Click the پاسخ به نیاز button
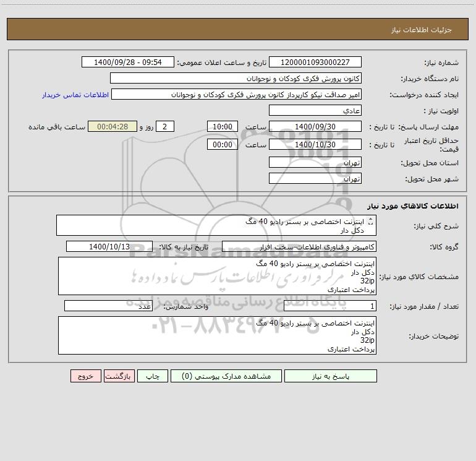476x461 pixels. tap(331, 376)
